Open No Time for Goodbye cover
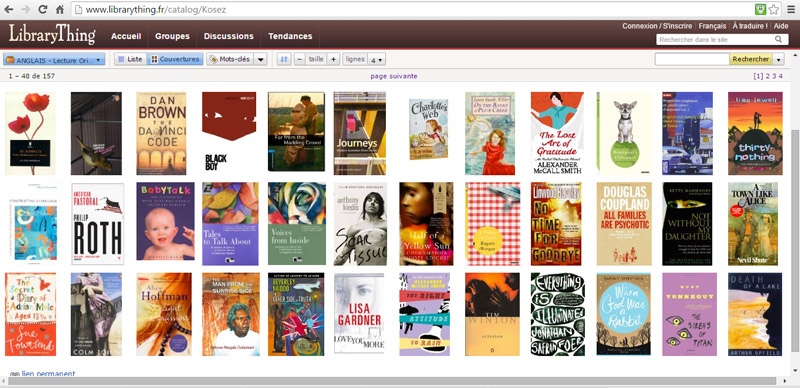 (x=556, y=224)
